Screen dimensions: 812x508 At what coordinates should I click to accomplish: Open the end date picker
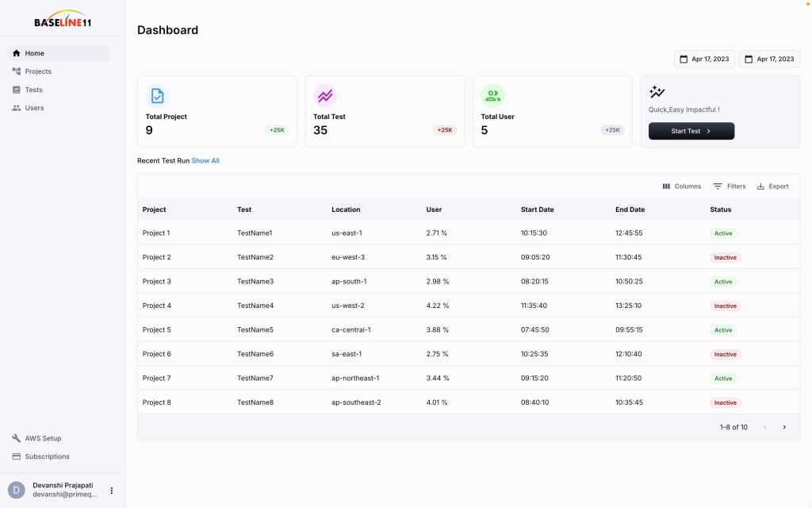[769, 59]
